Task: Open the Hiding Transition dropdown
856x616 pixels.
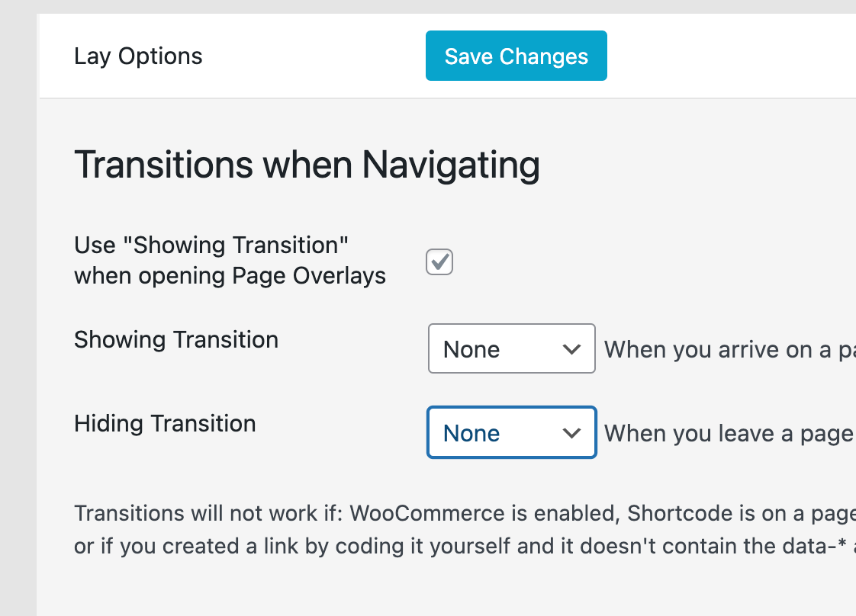Action: (511, 433)
